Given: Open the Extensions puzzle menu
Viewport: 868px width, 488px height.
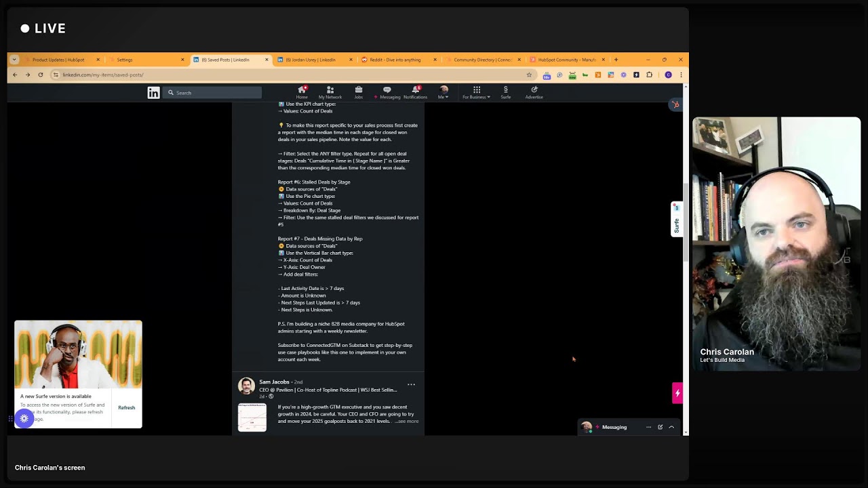Looking at the screenshot, I should point(650,75).
